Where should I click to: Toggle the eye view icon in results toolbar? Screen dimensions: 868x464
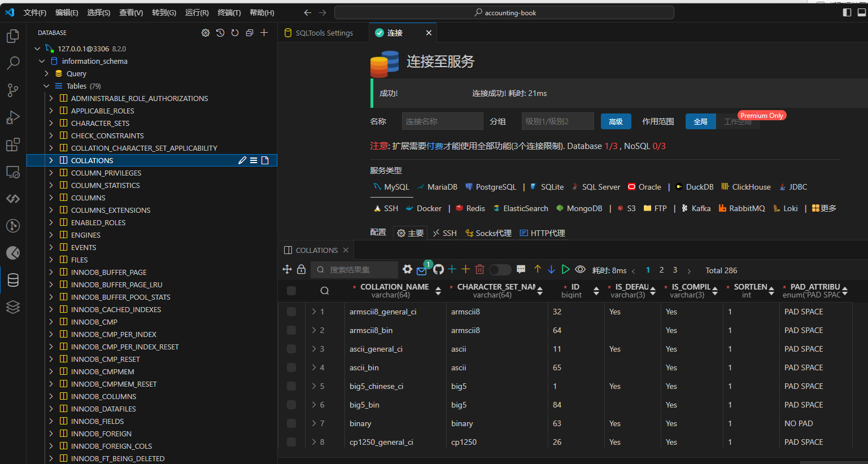[x=580, y=269]
